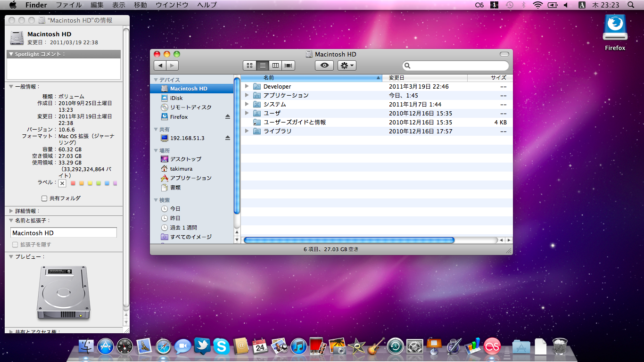The width and height of the screenshot is (644, 362).
Task: Switch Finder to column view
Action: [276, 66]
